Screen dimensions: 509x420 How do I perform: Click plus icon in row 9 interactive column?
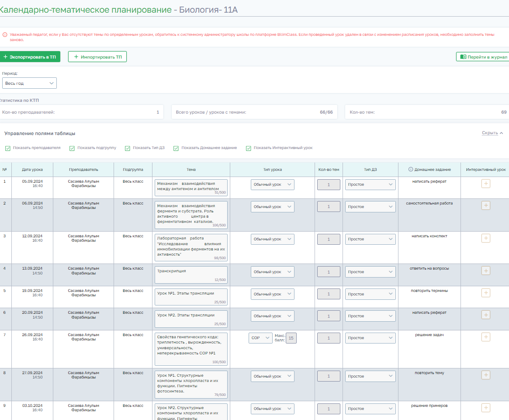coord(485,408)
